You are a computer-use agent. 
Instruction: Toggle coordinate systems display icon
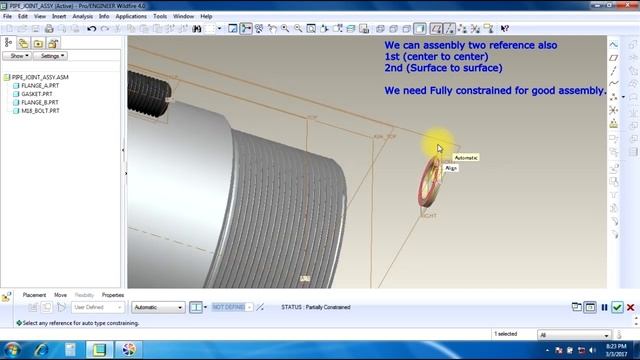click(x=476, y=29)
